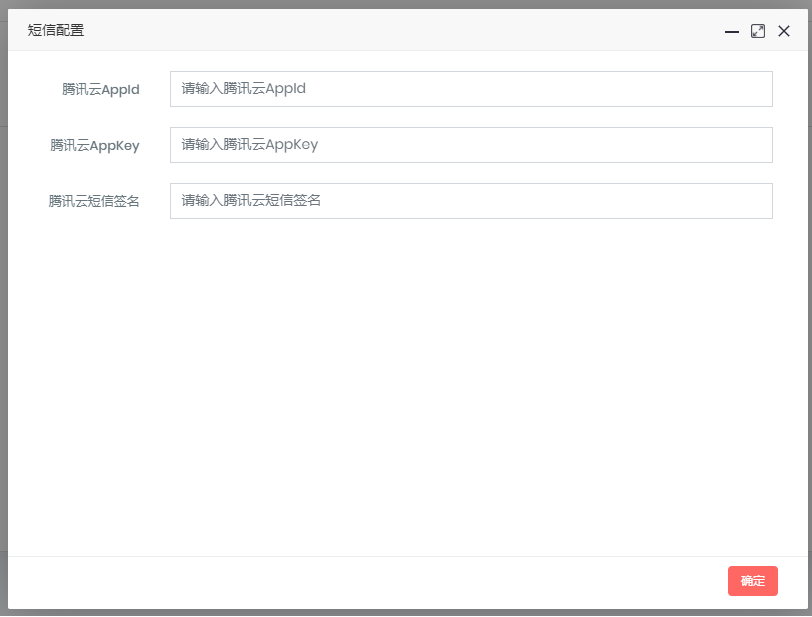Focus the 腾讯云AppId input field
This screenshot has width=812, height=617.
click(471, 89)
